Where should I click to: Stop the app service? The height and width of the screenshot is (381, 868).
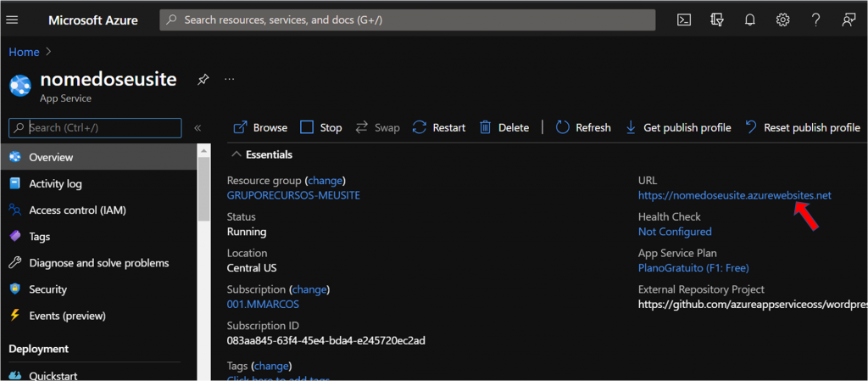pyautogui.click(x=321, y=128)
